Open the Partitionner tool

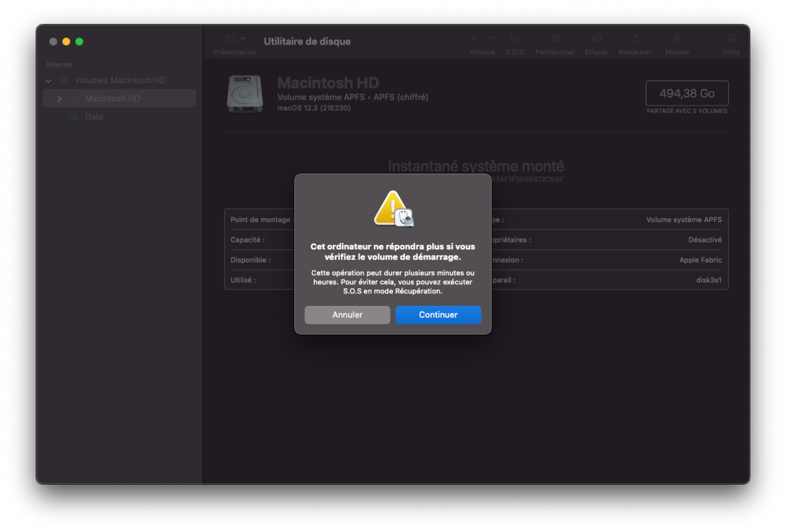pyautogui.click(x=555, y=39)
